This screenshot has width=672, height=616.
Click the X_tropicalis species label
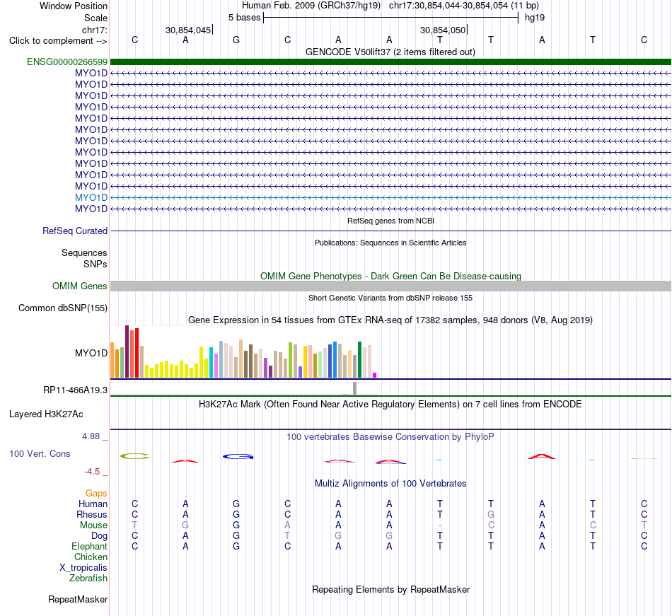tap(83, 568)
